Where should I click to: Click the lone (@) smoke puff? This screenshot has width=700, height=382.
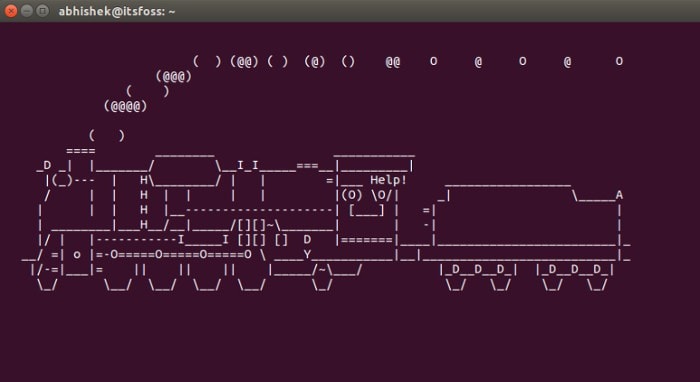(315, 61)
